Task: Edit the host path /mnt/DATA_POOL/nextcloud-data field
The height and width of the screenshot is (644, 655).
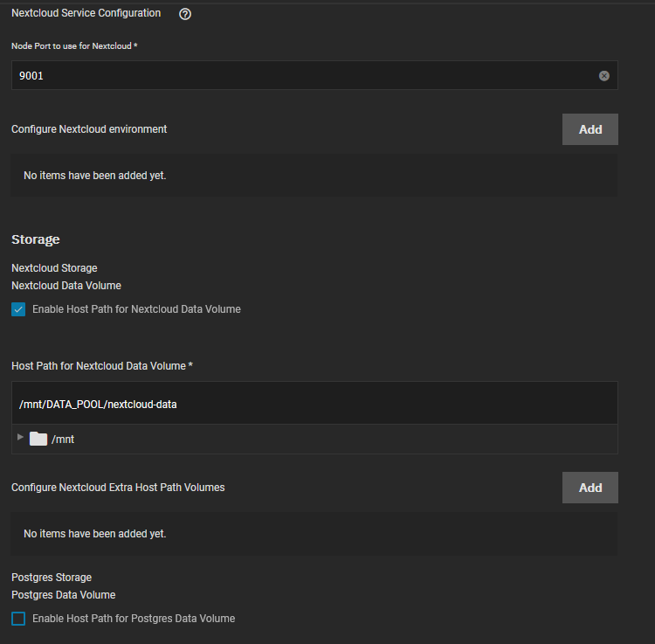Action: point(314,404)
